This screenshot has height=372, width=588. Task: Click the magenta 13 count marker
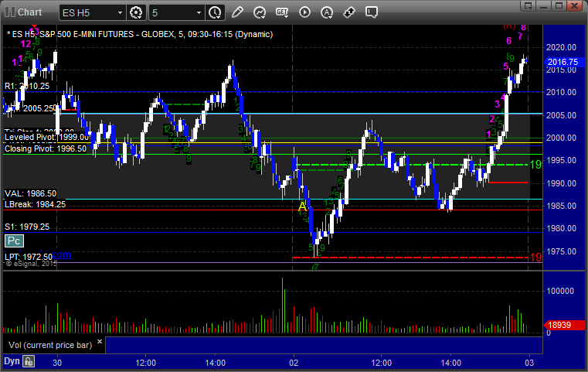point(34,31)
